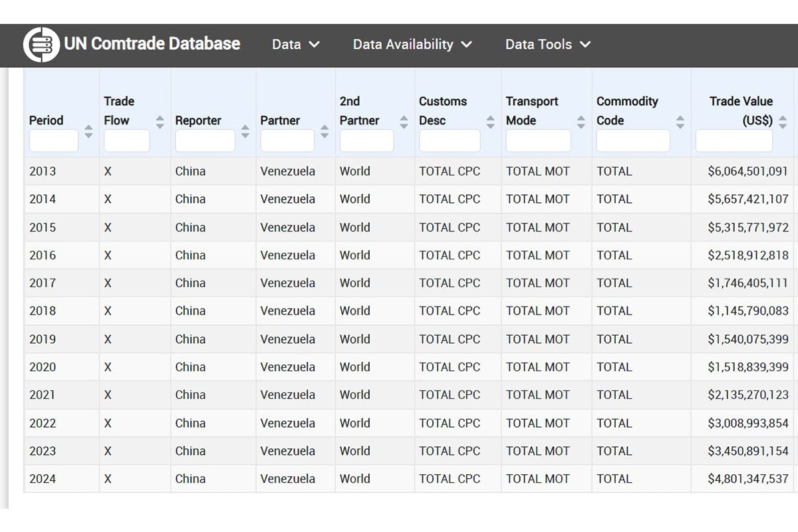Image resolution: width=798 pixels, height=532 pixels.
Task: Sort by Partner column arrows
Action: [325, 131]
